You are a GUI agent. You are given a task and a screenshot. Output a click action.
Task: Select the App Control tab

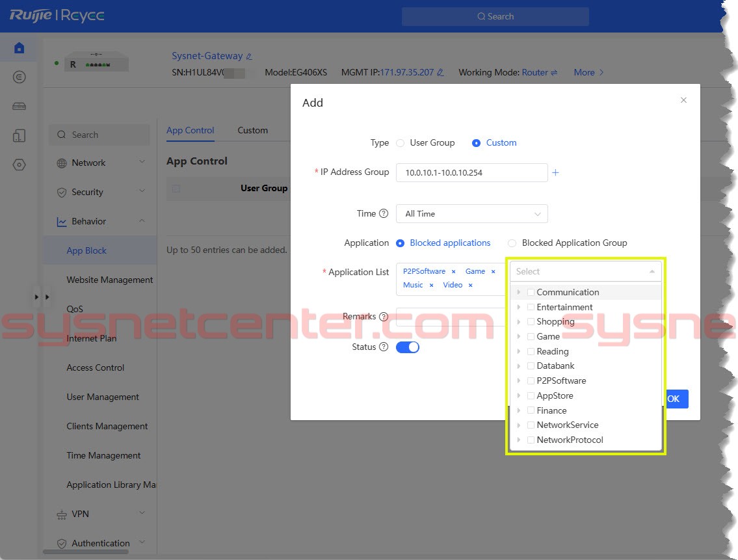point(190,130)
